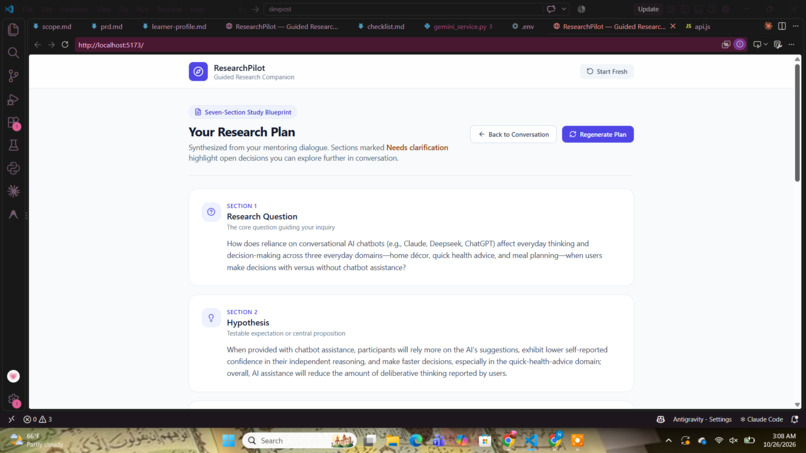Image resolution: width=806 pixels, height=453 pixels.
Task: Open Run and Debug view
Action: pyautogui.click(x=13, y=99)
